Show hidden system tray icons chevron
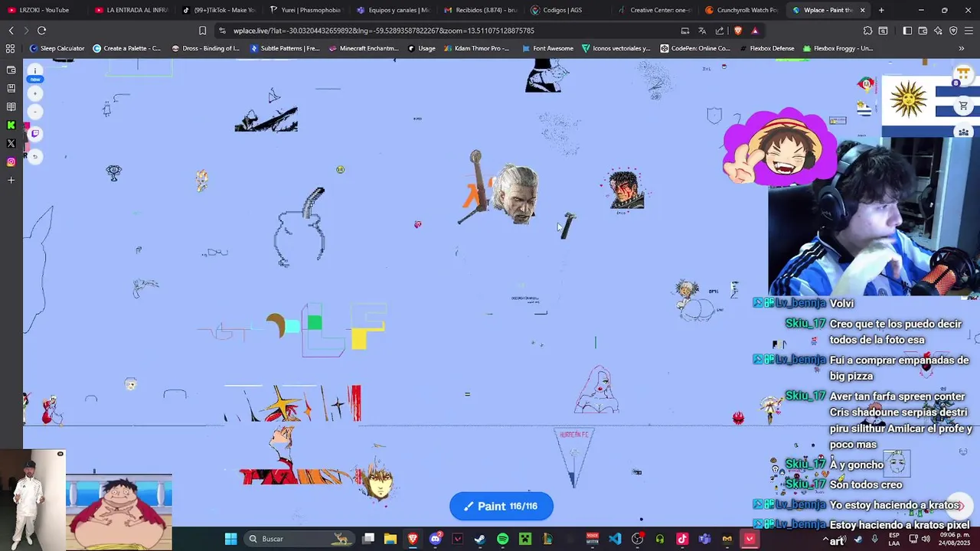 825,540
